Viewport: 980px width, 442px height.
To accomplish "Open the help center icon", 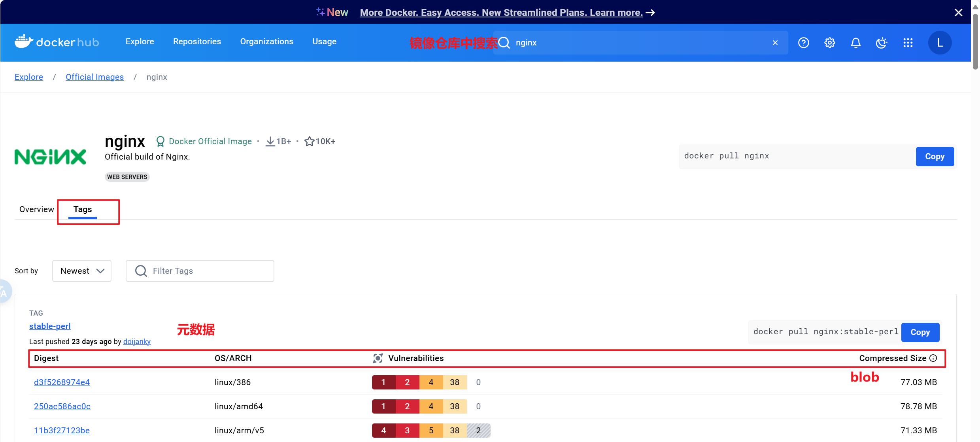I will tap(803, 43).
